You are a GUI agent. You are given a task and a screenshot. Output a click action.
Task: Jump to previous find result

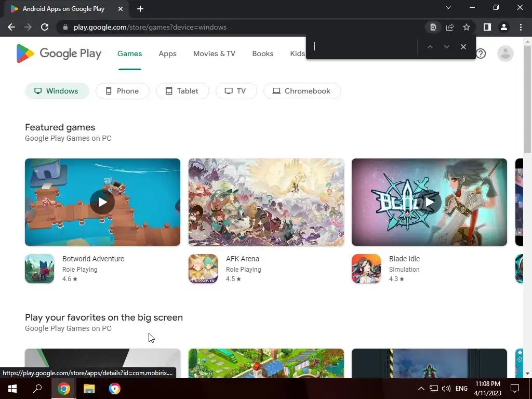(x=430, y=47)
